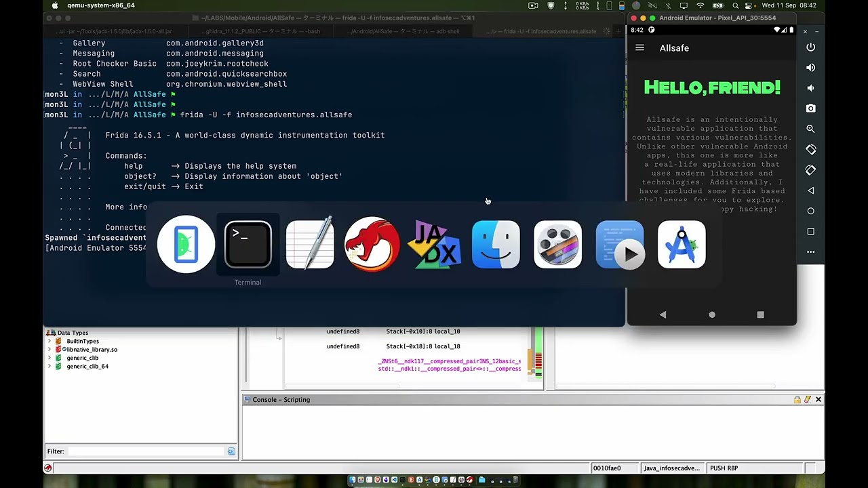Screen dimensions: 868x488
Task: Close the emulator toolbar with the X
Action: [805, 32]
